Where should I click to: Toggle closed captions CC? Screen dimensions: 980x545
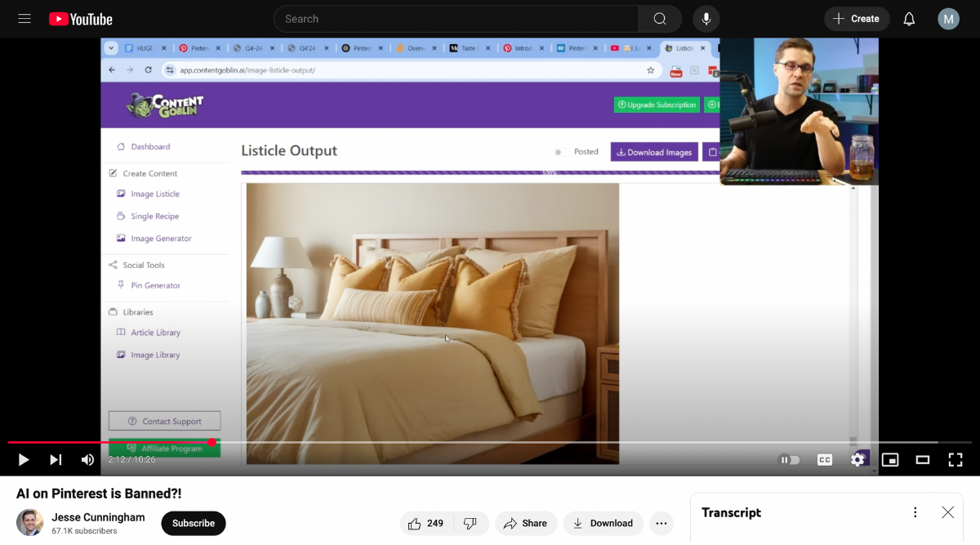(x=825, y=460)
